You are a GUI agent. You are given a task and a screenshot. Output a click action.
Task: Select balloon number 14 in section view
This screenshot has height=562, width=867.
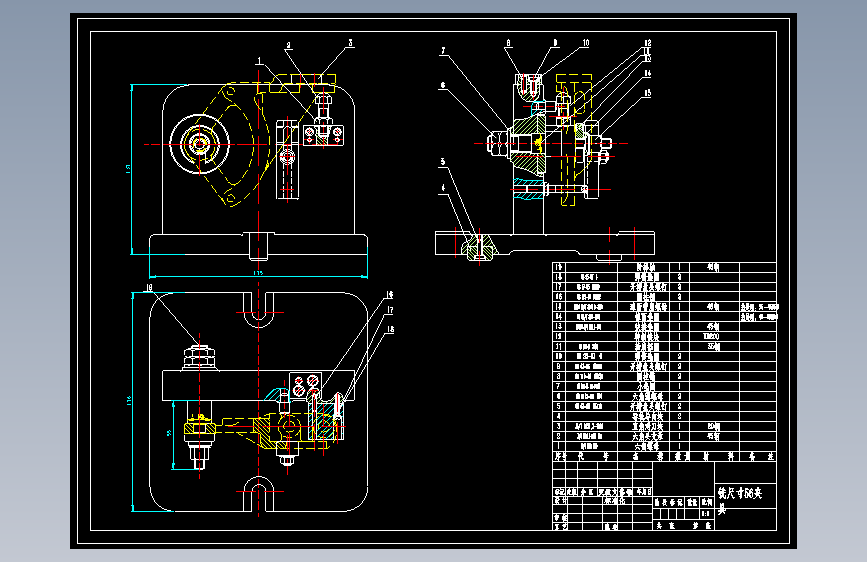647,72
